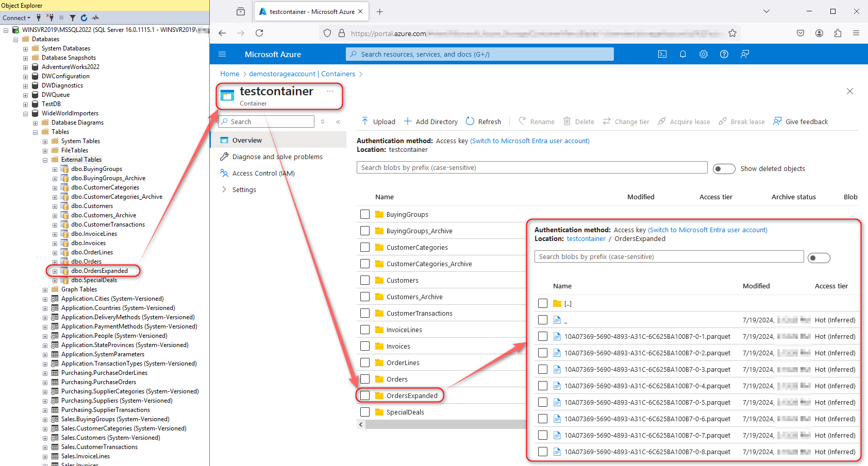Click Azure global search box
Image resolution: width=868 pixels, height=466 pixels.
point(480,54)
